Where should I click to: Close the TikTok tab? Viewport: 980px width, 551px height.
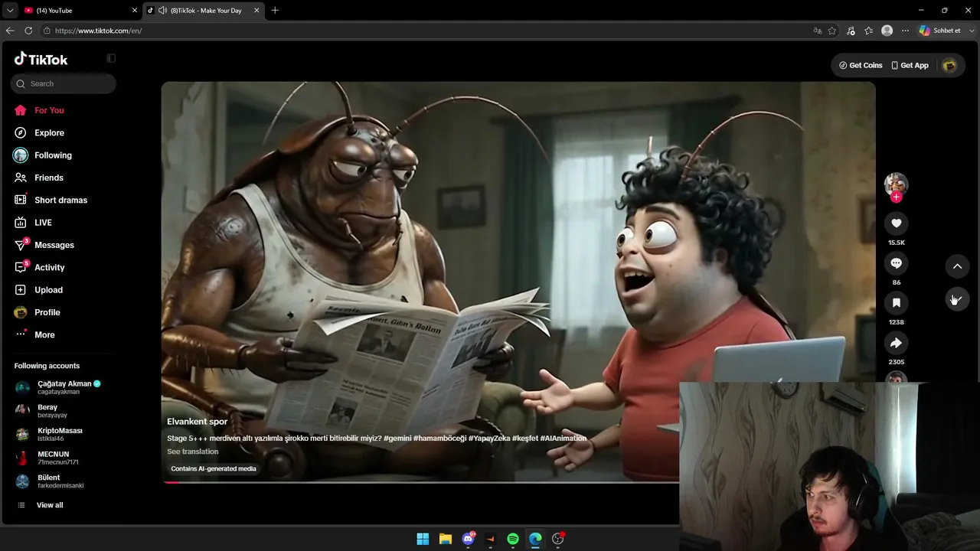coord(256,11)
